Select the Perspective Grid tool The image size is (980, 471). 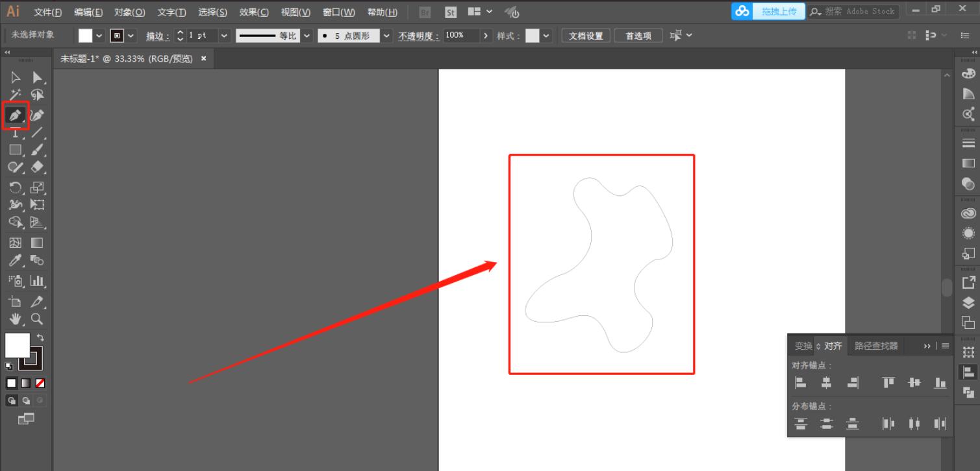tap(37, 223)
